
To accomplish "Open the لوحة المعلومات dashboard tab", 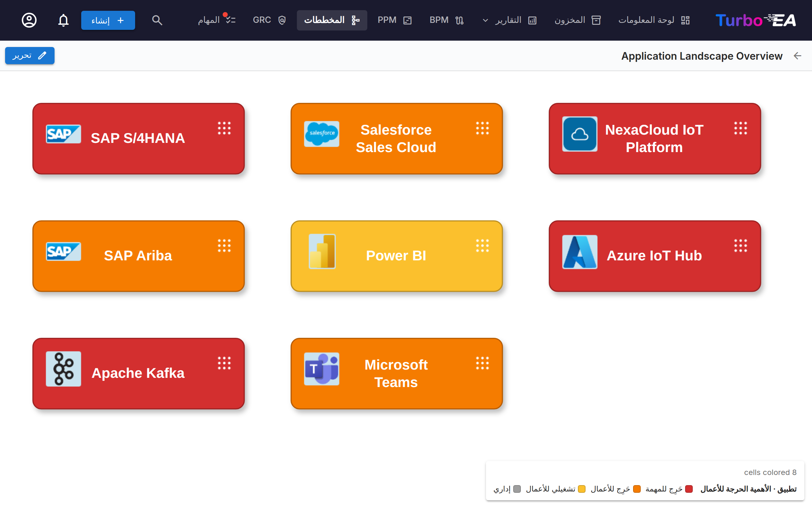I will click(x=654, y=20).
